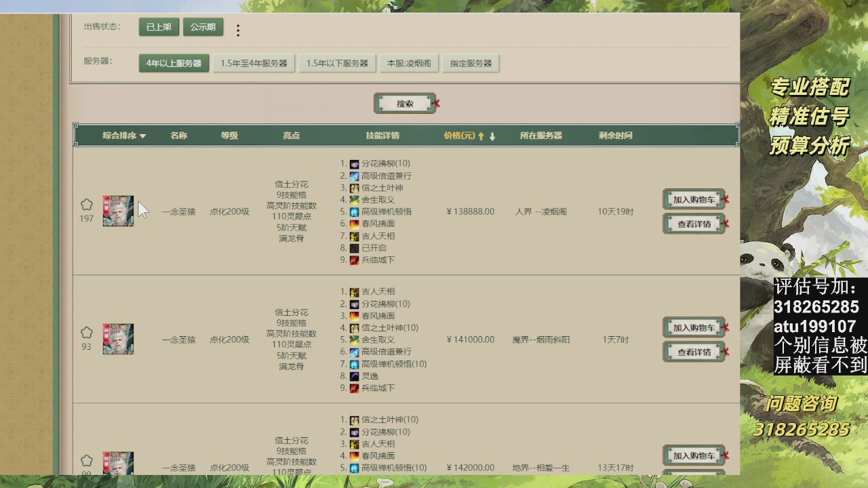Favorite the ¥142000.00 listing with the star
868x488 pixels.
point(87,461)
